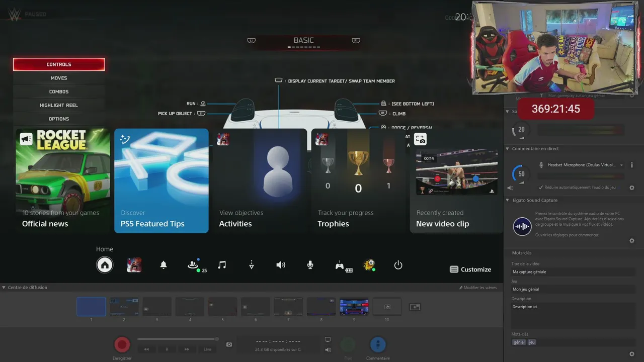This screenshot has height=362, width=644.
Task: Select the Home icon in PS5 control center
Action: point(105,265)
